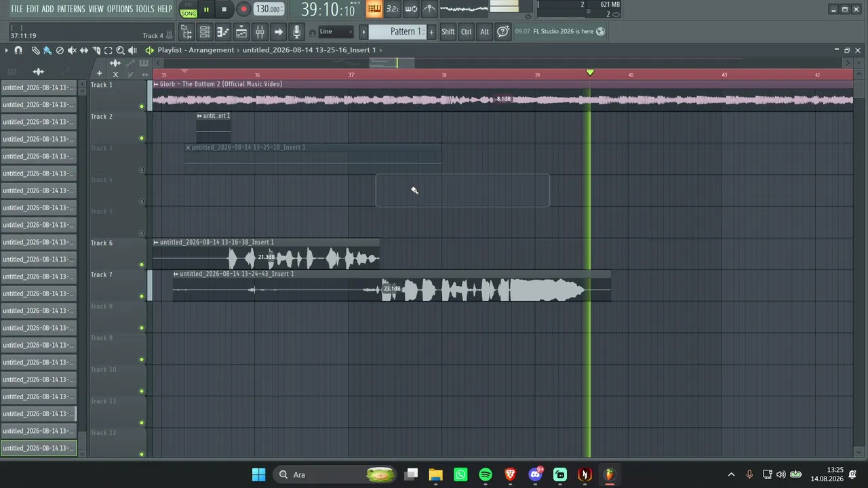Open Spotify from the taskbar
The height and width of the screenshot is (488, 868).
(x=486, y=474)
